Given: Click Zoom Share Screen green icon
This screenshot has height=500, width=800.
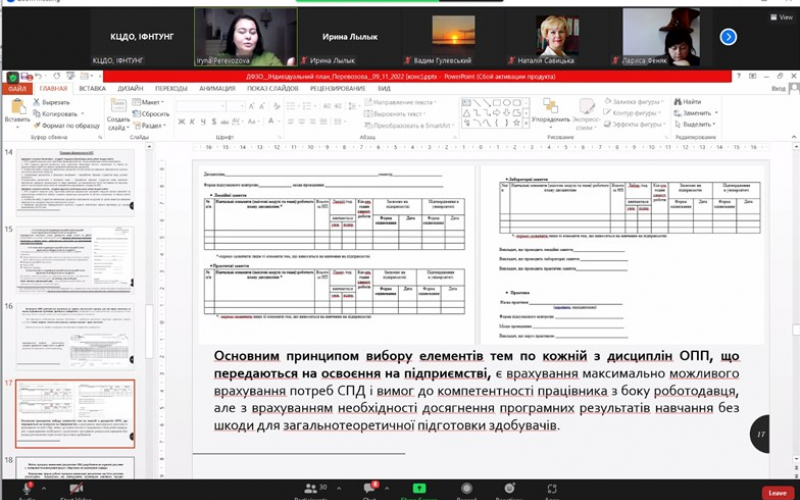Looking at the screenshot, I should (x=419, y=488).
